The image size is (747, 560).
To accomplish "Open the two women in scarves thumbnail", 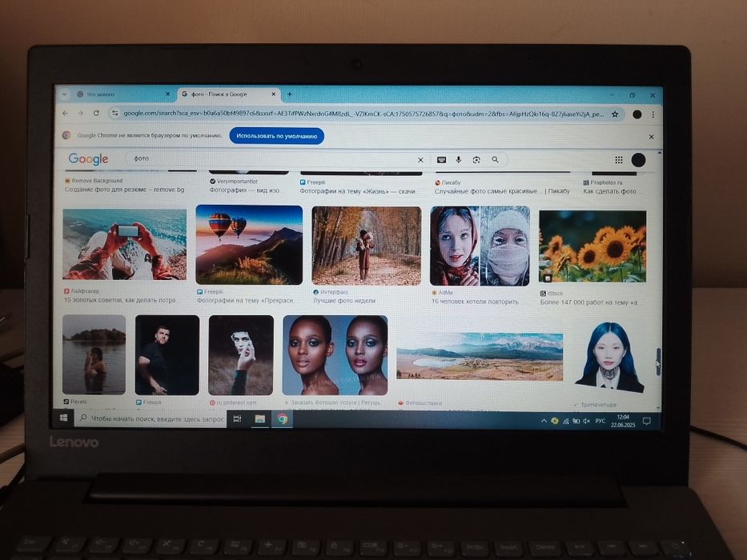I will point(480,246).
